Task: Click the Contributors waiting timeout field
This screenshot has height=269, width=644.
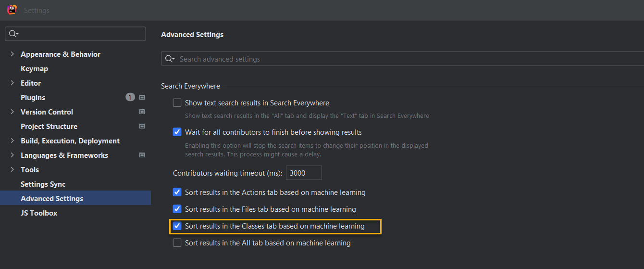Action: pyautogui.click(x=303, y=173)
